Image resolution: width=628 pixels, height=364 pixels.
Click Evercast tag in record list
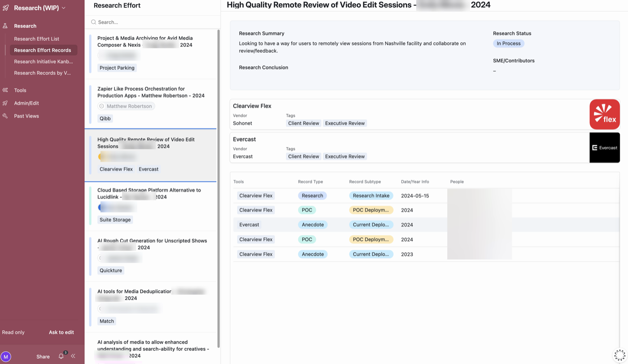tap(148, 169)
